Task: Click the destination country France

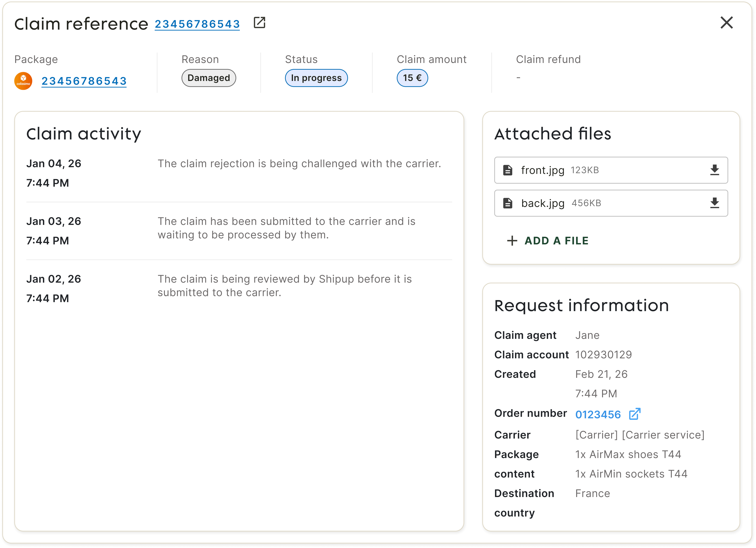Action: (593, 493)
